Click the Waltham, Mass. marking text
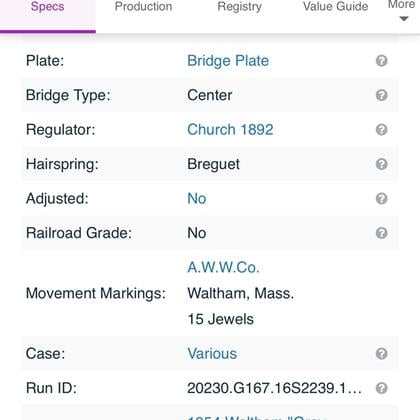This screenshot has height=420, width=420. pyautogui.click(x=241, y=294)
